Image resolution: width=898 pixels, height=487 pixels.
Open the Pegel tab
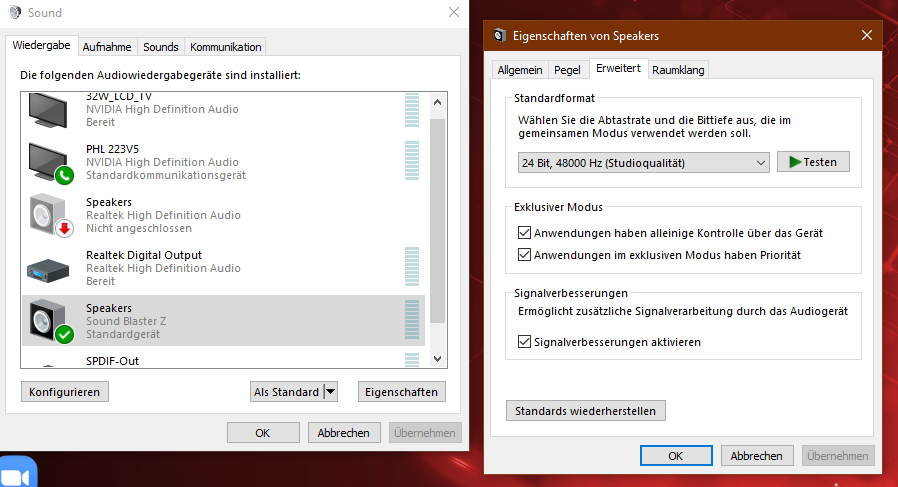(567, 70)
